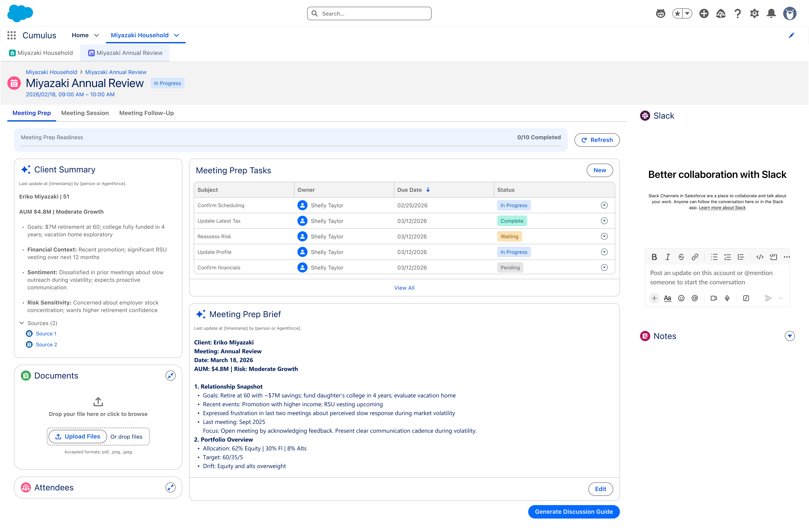
Task: Open the Notes panel dropdown arrow
Action: 790,336
